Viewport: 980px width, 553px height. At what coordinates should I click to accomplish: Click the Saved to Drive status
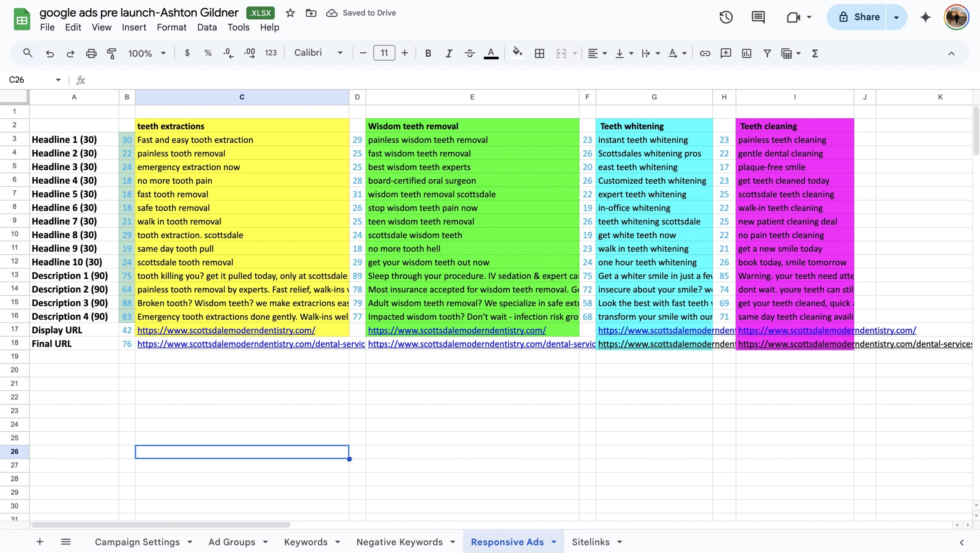(361, 13)
